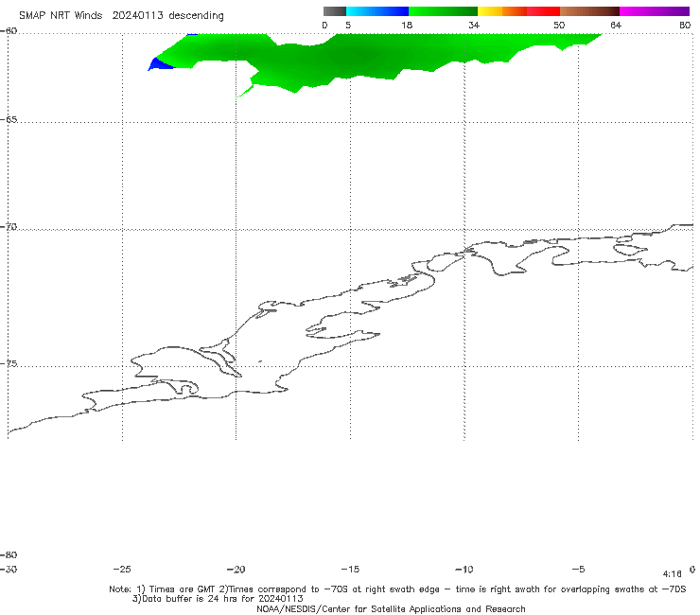Screen dimensions: 700x615
Task: Pick the blue segment of the wind color bar
Action: click(x=377, y=11)
